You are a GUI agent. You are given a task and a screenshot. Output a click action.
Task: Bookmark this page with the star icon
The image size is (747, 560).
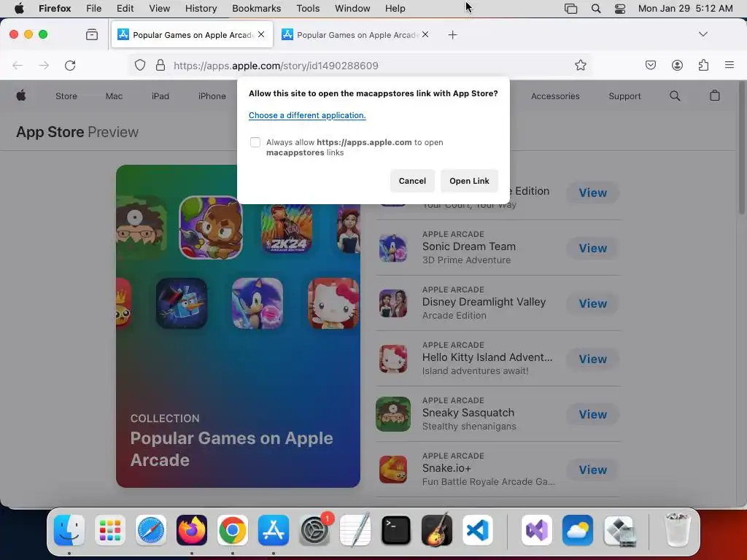point(580,65)
